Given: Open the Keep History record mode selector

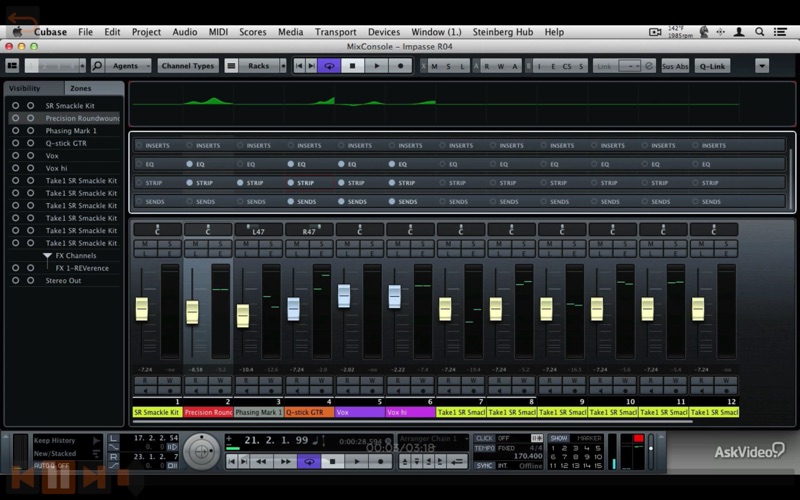Looking at the screenshot, I should 67,440.
